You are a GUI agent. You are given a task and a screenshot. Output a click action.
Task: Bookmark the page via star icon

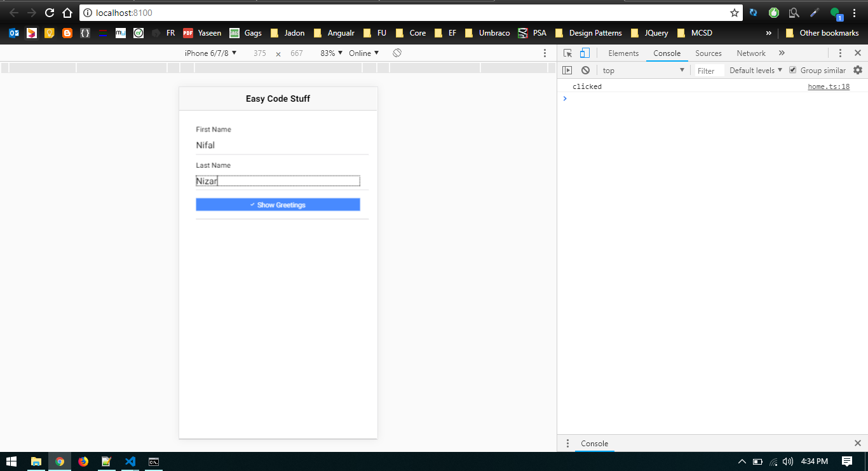tap(734, 12)
